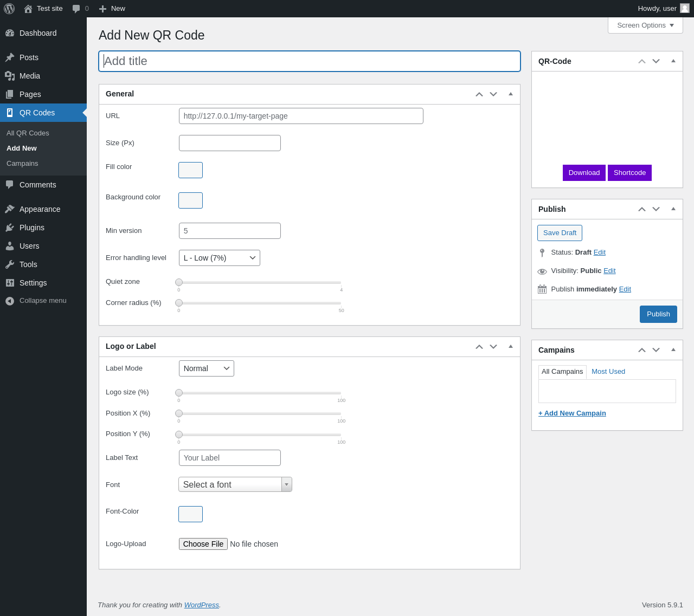
Task: Collapse the Campains panel
Action: [x=673, y=349]
